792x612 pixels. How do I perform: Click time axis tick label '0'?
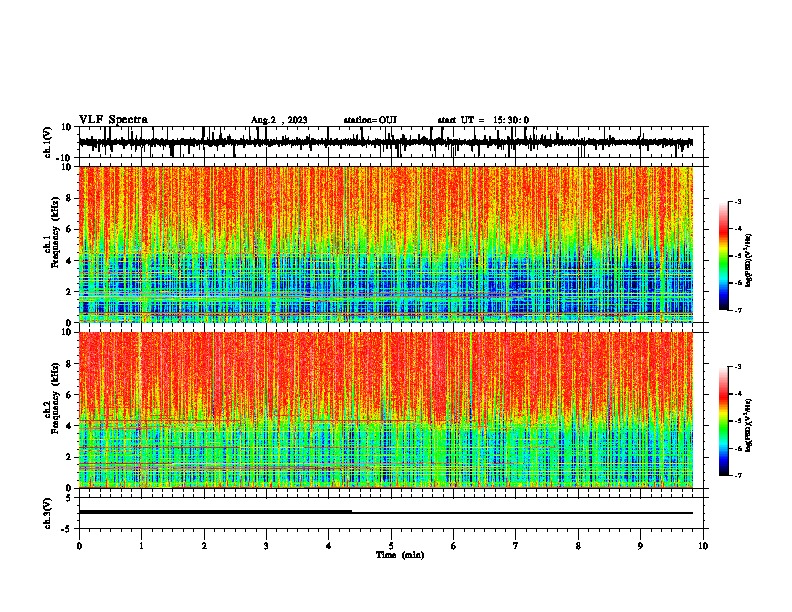point(79,546)
